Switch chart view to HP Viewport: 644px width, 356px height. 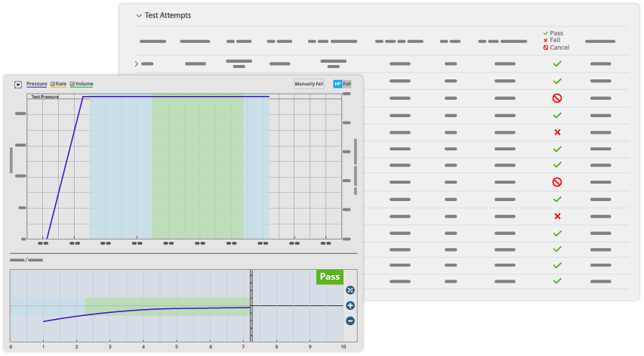[x=337, y=84]
